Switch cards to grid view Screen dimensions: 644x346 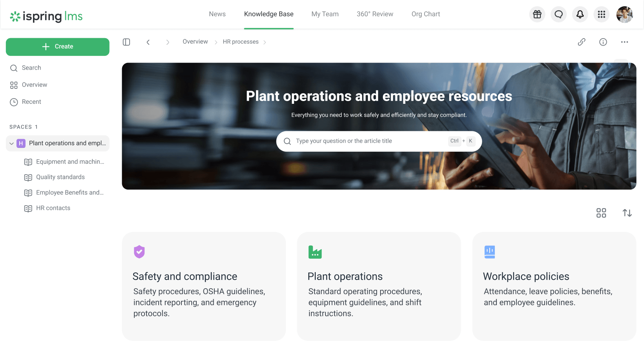click(x=601, y=213)
